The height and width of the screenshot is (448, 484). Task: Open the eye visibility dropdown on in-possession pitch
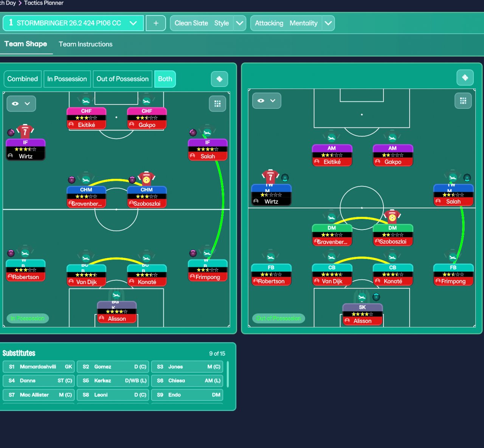(21, 104)
